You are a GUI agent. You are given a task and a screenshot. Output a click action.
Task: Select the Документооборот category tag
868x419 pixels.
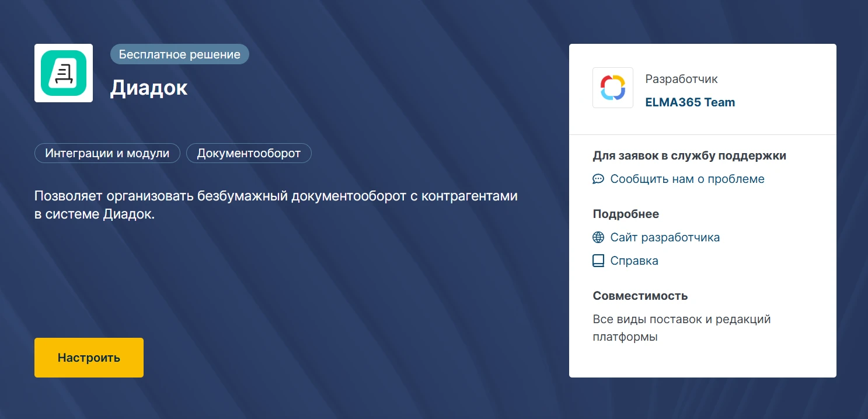pyautogui.click(x=249, y=154)
